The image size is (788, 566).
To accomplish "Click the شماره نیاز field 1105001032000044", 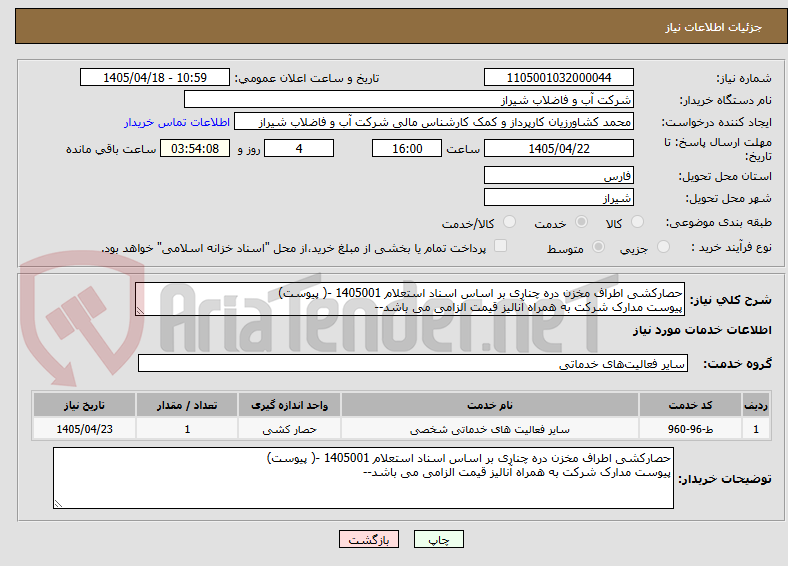I will pyautogui.click(x=558, y=77).
